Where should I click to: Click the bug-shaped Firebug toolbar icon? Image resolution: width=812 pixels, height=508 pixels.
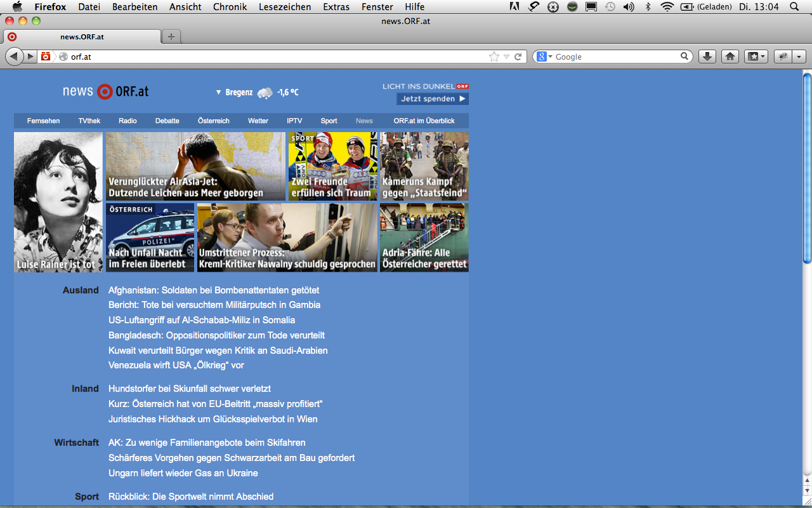(783, 57)
